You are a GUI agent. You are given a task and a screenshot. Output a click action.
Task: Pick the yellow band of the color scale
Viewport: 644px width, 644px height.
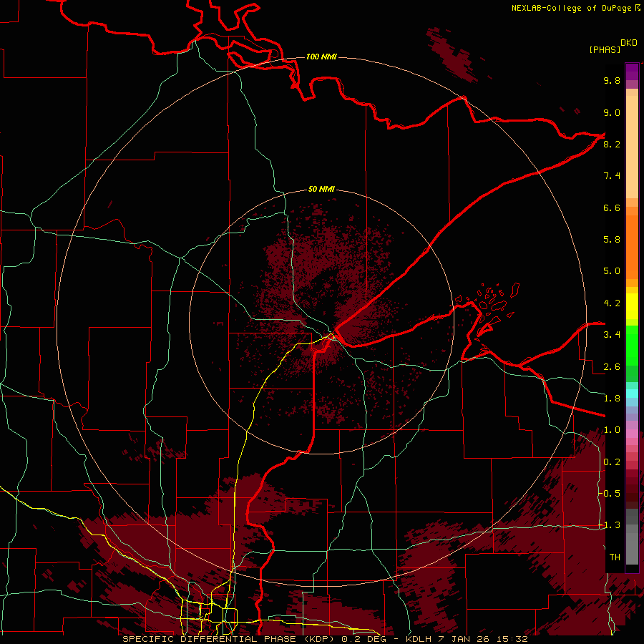[x=632, y=306]
